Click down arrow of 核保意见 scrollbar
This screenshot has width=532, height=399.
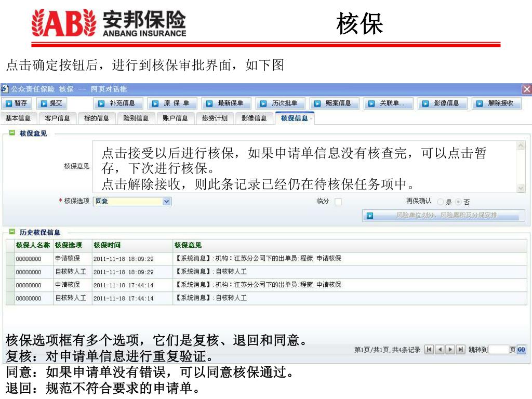coord(521,188)
